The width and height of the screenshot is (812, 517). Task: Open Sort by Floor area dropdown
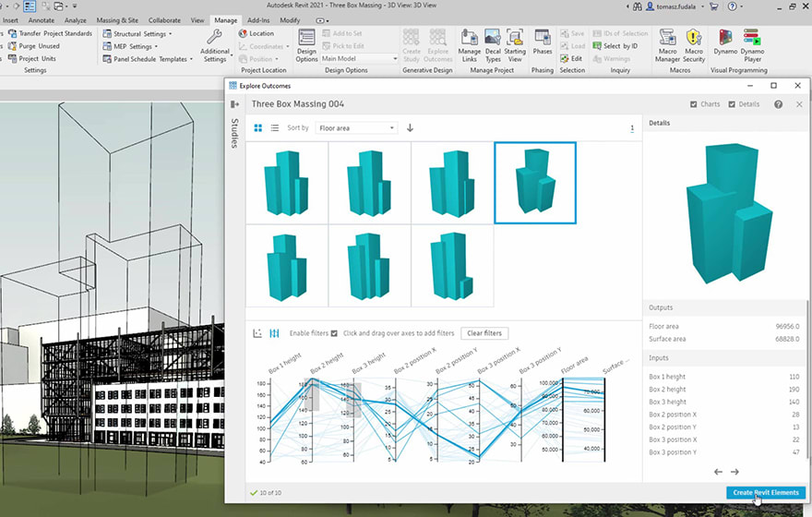coord(356,128)
